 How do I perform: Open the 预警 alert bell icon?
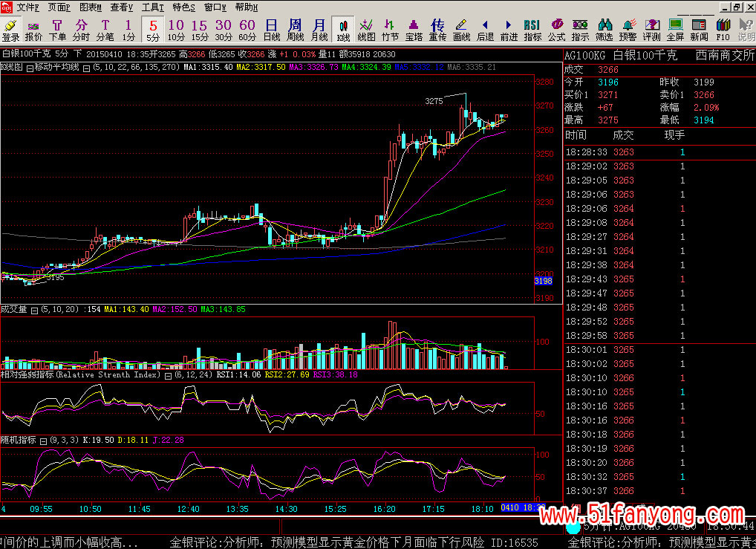[628, 30]
